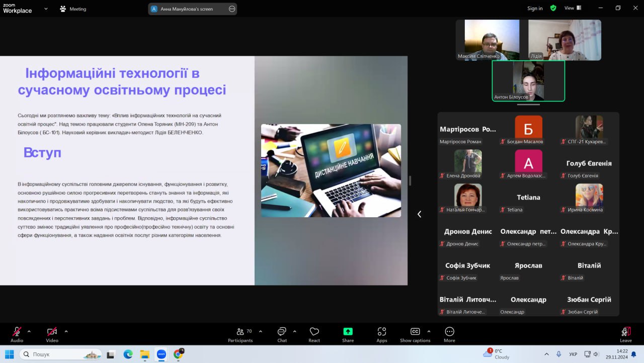644x363 pixels.
Task: Start camera using the Video button
Action: click(52, 334)
